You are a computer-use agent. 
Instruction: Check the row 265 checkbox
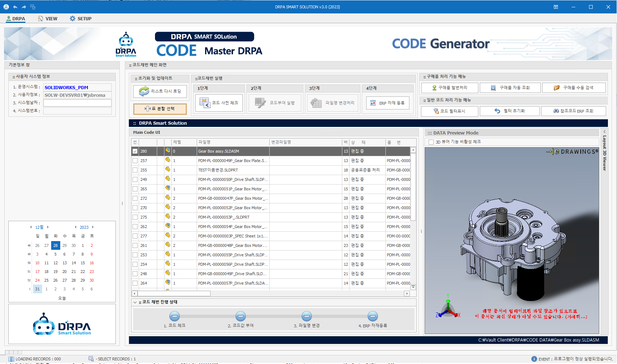135,189
